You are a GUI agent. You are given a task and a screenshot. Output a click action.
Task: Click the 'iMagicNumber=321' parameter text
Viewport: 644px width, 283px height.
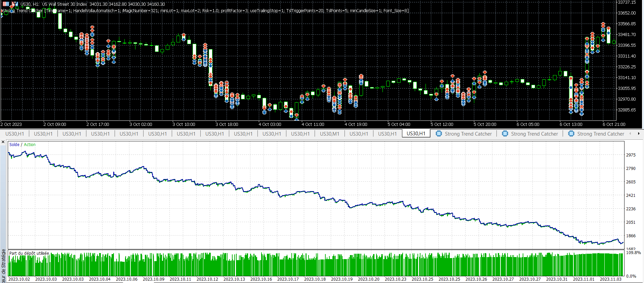[140, 11]
